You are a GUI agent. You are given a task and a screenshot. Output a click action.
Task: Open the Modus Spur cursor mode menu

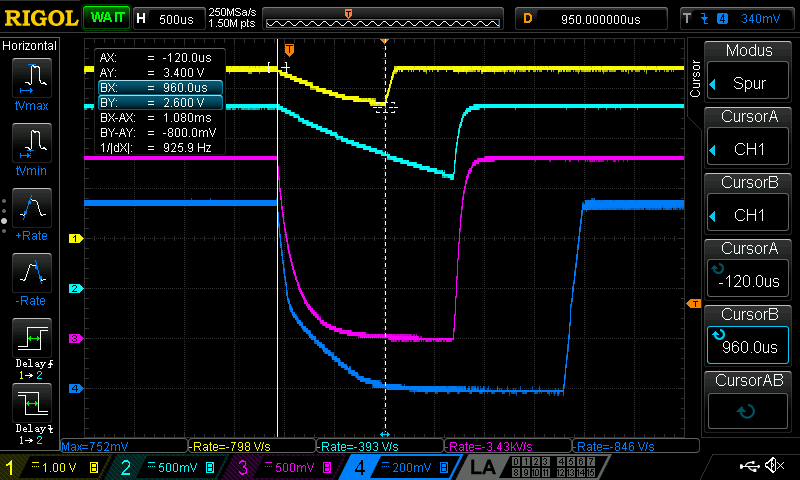[747, 70]
